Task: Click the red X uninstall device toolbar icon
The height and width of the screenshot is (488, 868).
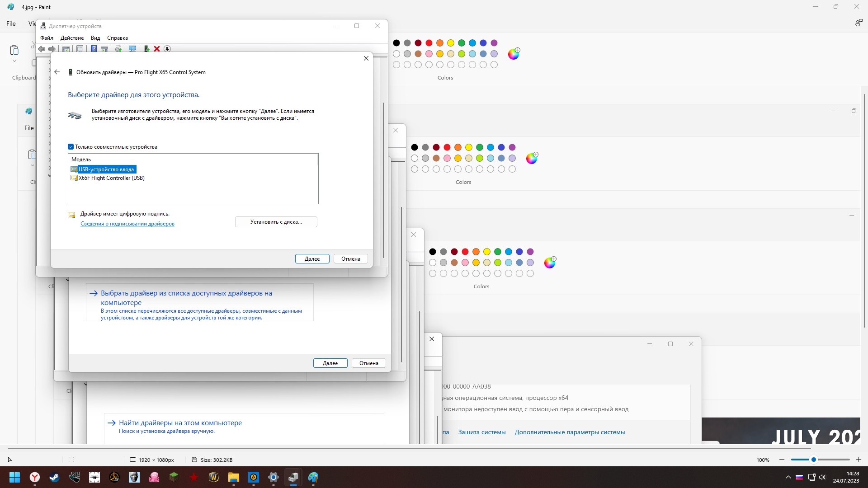Action: [x=157, y=49]
